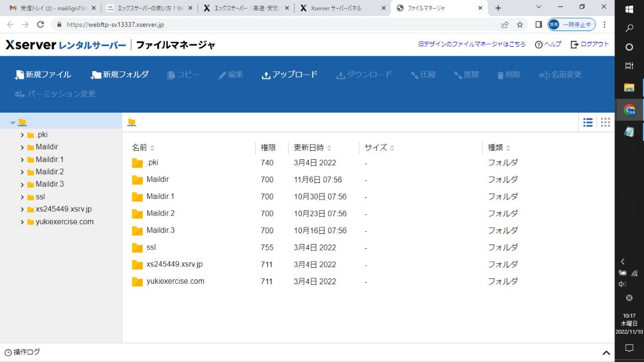Expand the xs245449.xsrv.jp tree node
The width and height of the screenshot is (644, 362).
pos(22,210)
